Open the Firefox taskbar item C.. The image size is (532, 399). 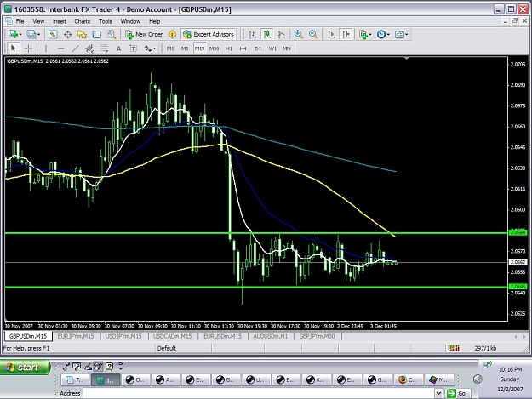[x=409, y=380]
